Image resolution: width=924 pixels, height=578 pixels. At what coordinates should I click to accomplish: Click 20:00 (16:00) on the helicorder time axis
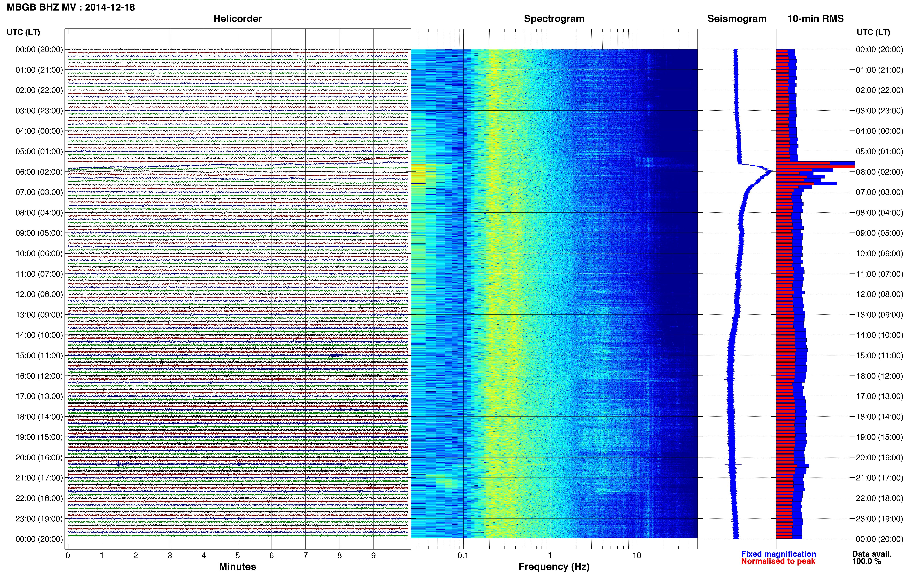click(39, 458)
